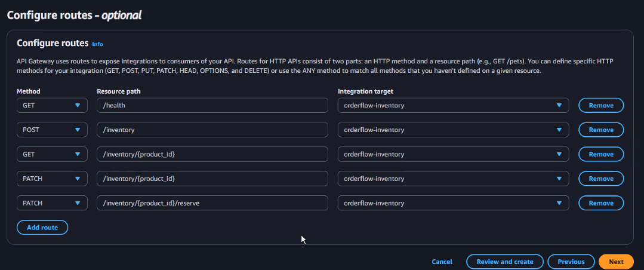
Task: Go back with the Previous button
Action: [571, 262]
